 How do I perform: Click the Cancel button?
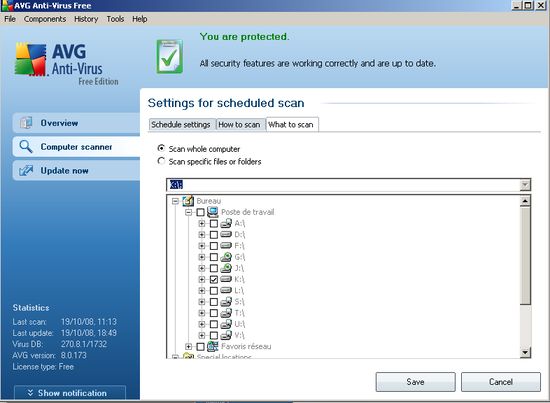[501, 382]
